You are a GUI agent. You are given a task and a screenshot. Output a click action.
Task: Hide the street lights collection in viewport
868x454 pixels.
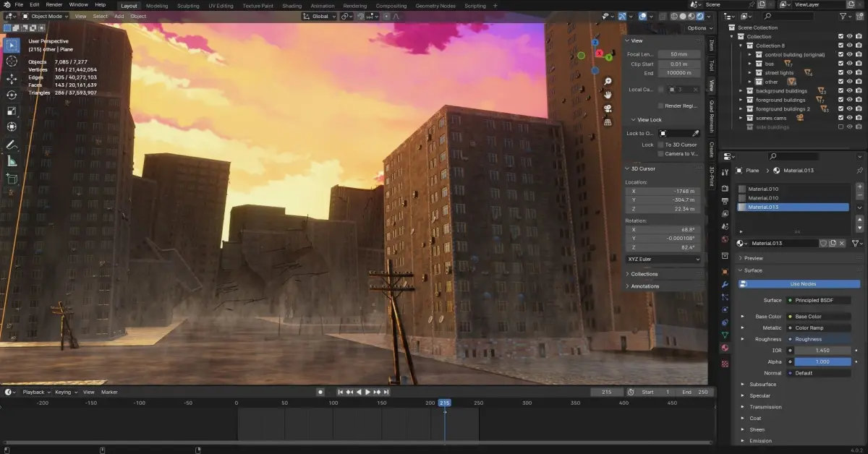coord(850,72)
